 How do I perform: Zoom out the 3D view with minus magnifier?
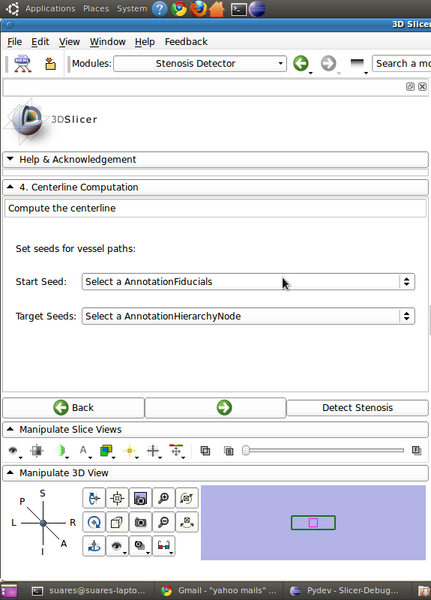(164, 522)
